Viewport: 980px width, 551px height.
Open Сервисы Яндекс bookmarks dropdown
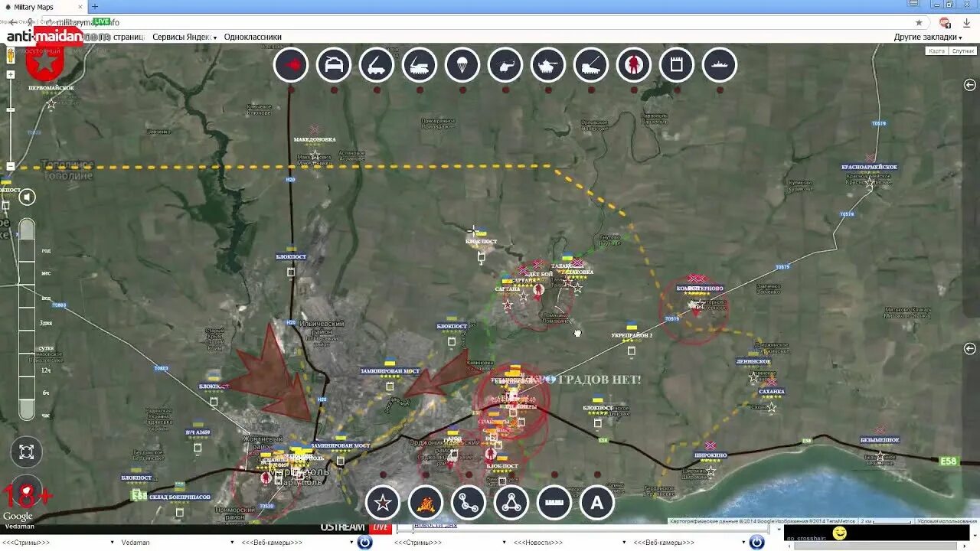(x=185, y=37)
